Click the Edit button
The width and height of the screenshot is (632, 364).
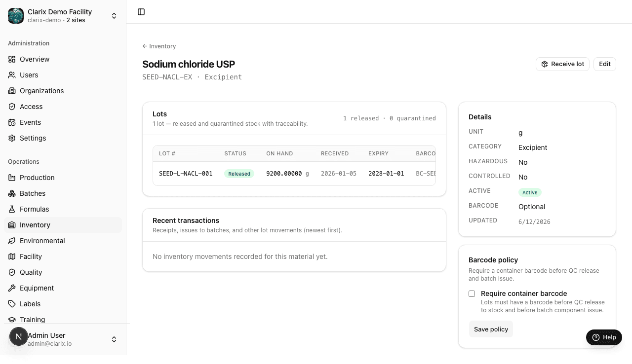(x=605, y=64)
